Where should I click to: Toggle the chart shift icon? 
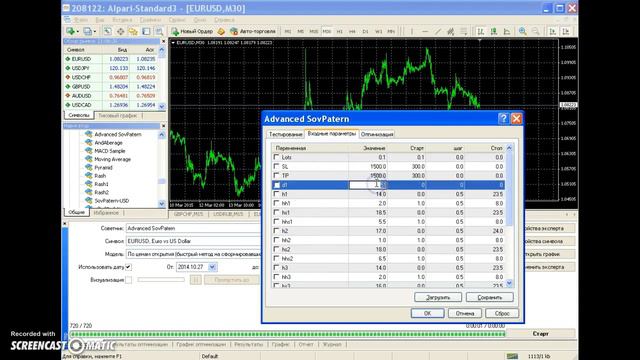tap(566, 31)
